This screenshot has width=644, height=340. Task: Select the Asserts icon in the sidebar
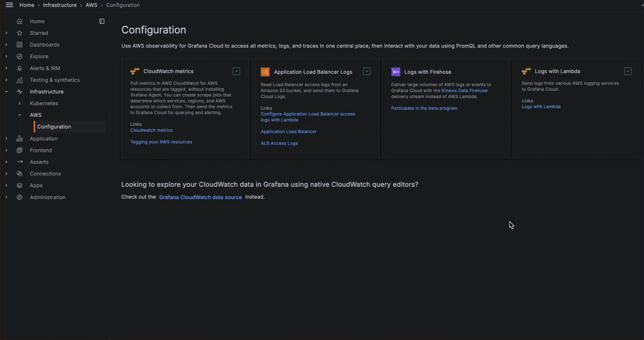(19, 162)
